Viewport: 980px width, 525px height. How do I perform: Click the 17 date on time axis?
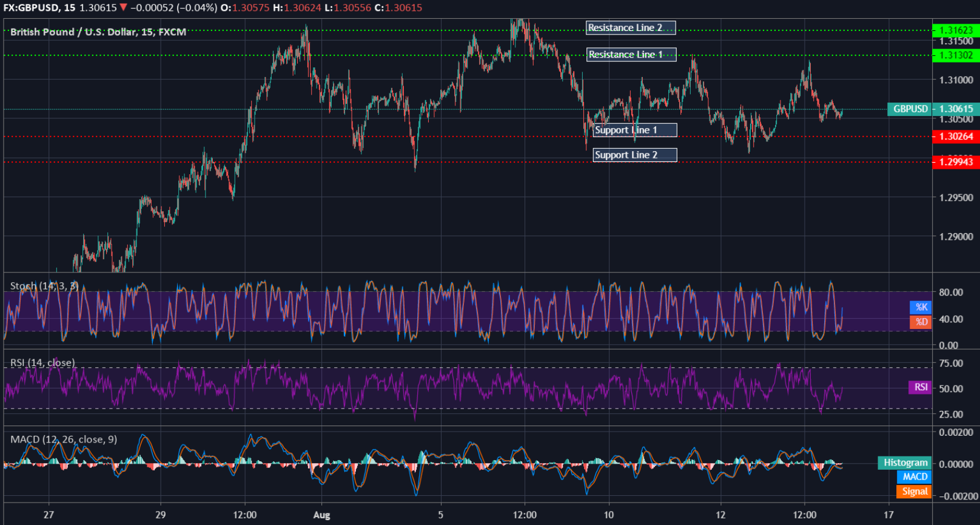888,515
